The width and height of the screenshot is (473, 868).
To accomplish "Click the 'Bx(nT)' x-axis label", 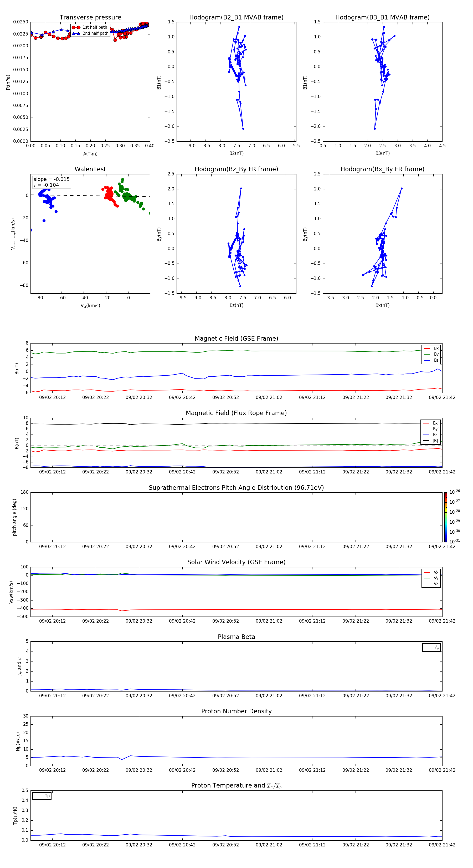I will click(x=382, y=305).
